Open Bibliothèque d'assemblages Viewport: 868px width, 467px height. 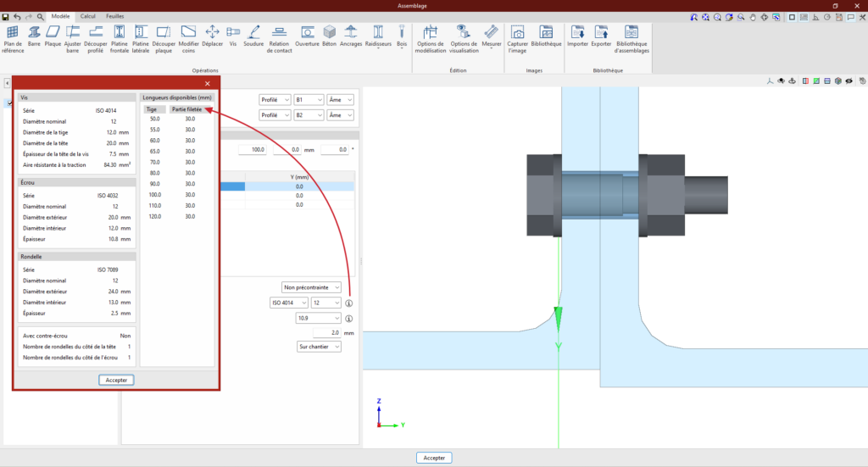coord(632,39)
